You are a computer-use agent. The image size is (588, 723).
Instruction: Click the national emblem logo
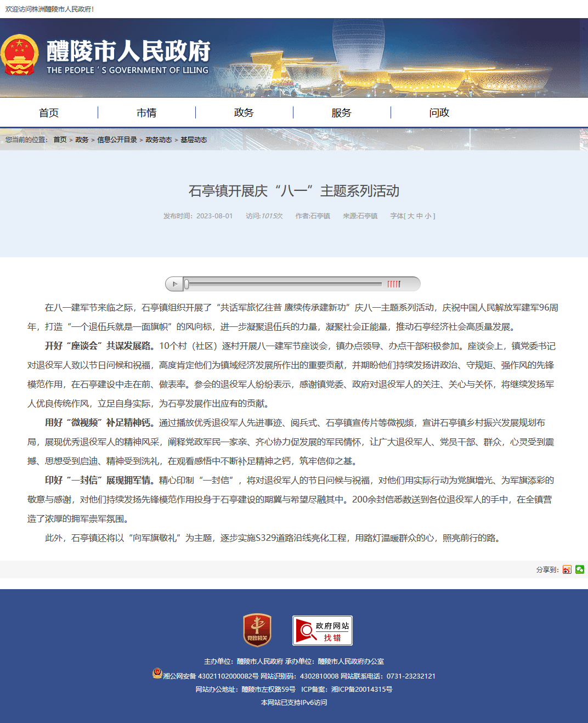tap(19, 55)
